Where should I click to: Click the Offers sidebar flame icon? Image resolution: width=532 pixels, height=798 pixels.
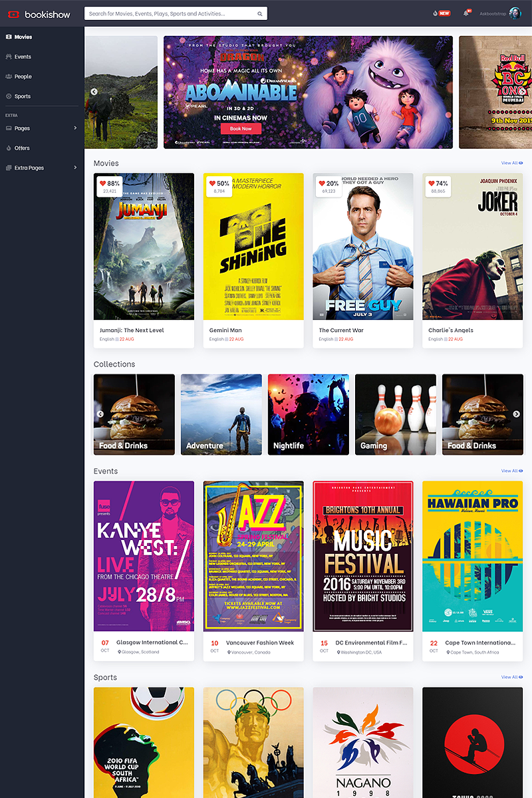click(x=9, y=148)
